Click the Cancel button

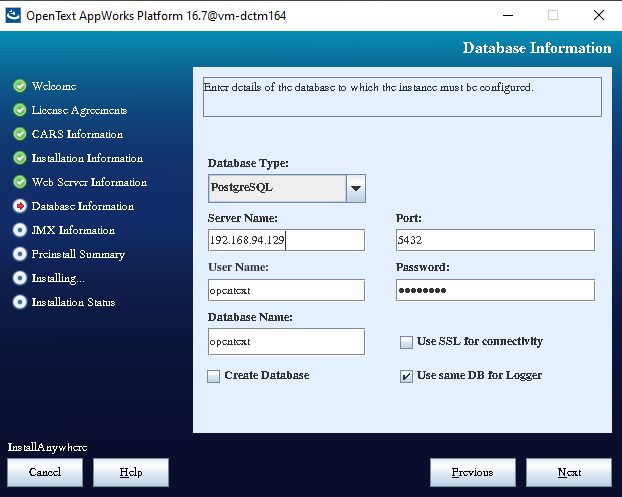45,472
